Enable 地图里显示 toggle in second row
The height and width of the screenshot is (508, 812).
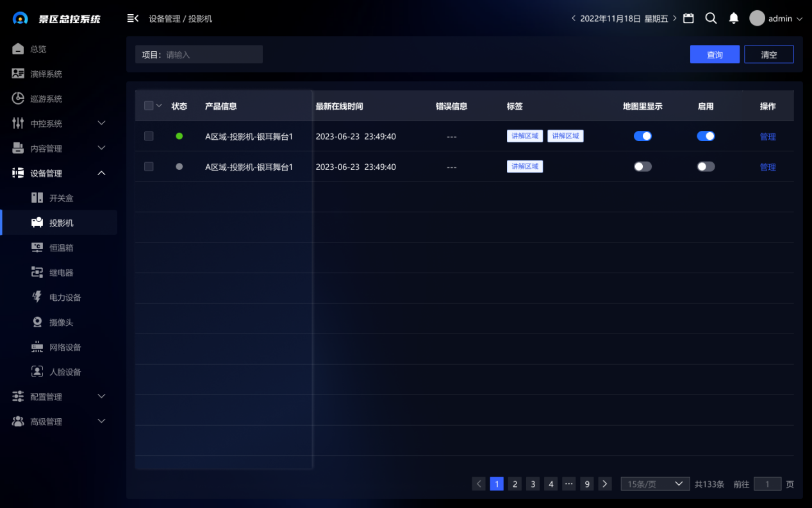pos(642,167)
